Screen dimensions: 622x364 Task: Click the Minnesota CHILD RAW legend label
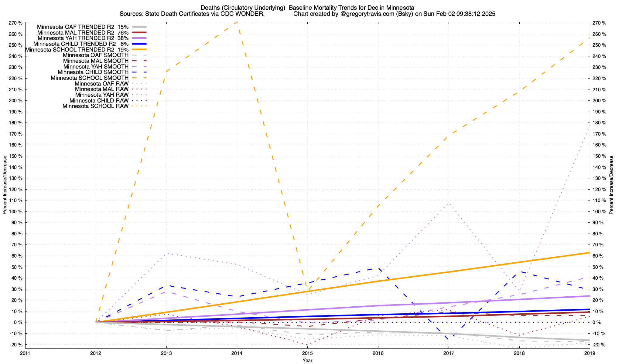point(99,101)
